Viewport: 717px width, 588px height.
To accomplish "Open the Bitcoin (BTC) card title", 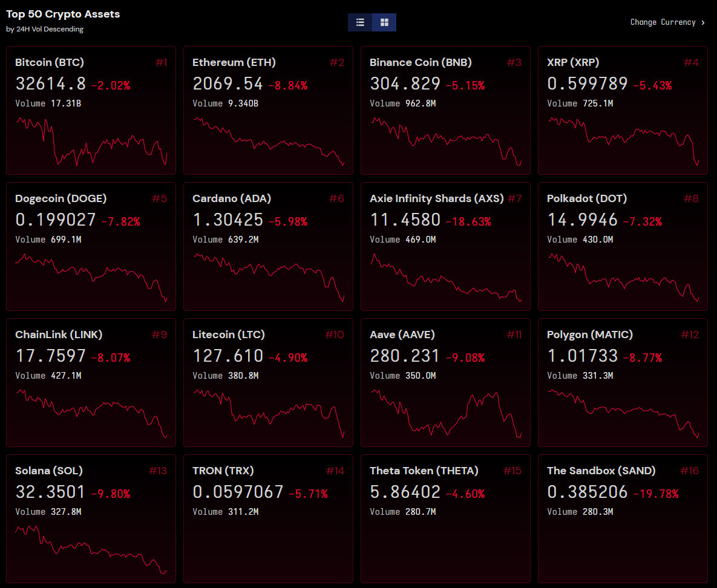I will click(50, 62).
